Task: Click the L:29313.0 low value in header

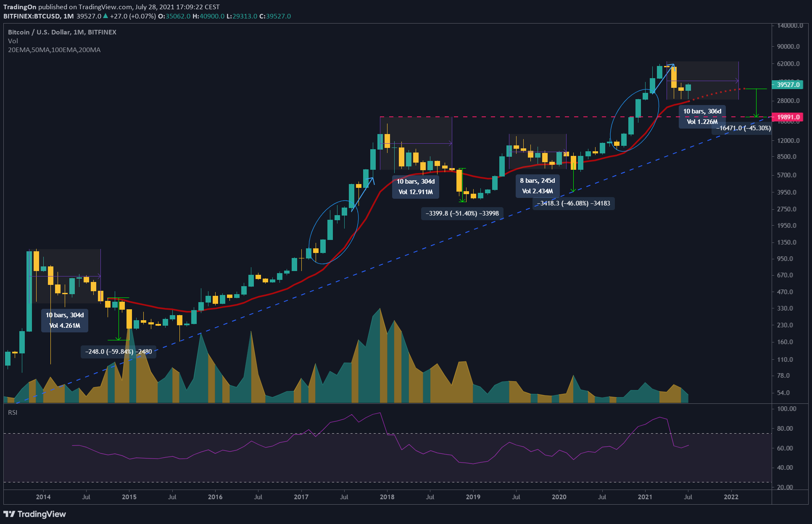Action: click(x=242, y=16)
